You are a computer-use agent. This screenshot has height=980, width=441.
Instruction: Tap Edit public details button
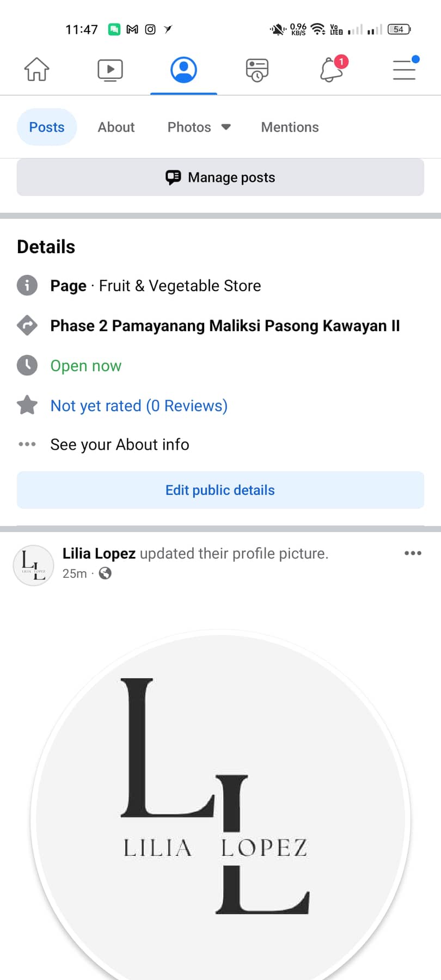(220, 490)
